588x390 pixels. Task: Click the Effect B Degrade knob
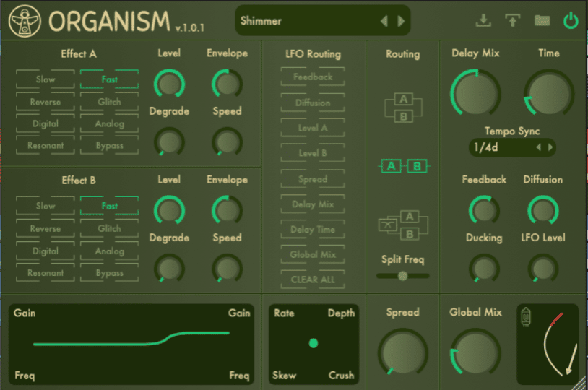tap(169, 268)
